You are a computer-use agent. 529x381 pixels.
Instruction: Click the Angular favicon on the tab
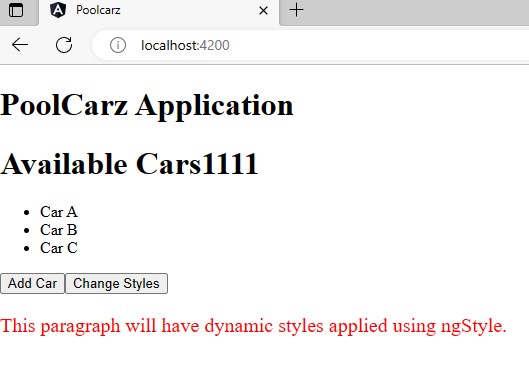[x=58, y=10]
